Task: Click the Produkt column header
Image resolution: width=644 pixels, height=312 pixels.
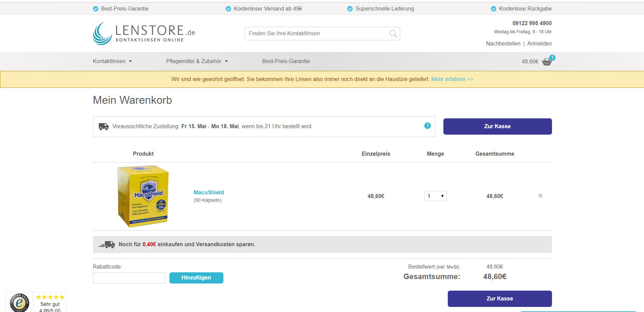Action: click(x=143, y=154)
